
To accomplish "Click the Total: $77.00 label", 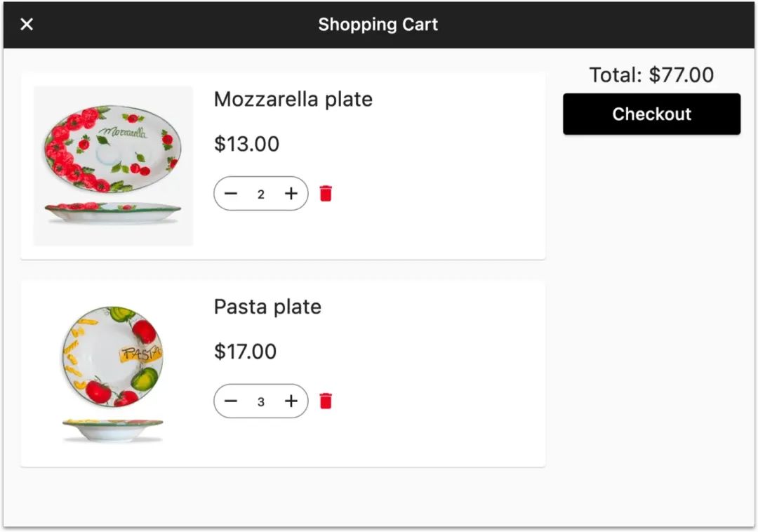I will click(651, 75).
